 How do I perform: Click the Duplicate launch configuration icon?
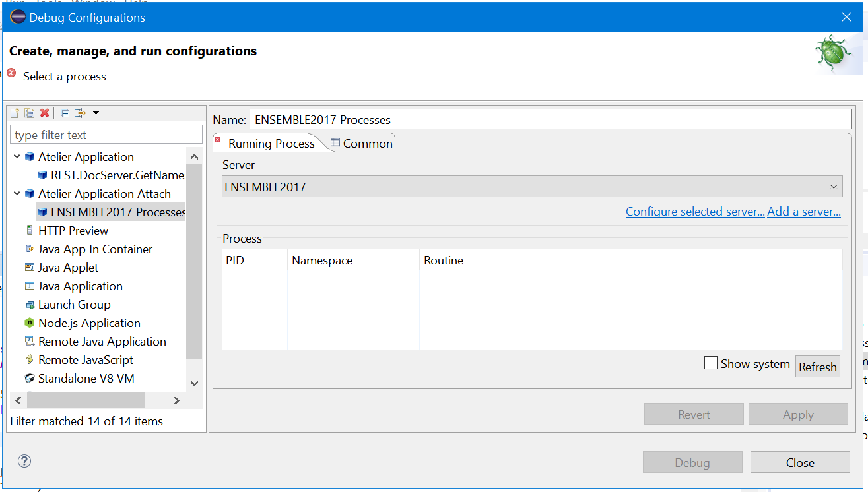[29, 113]
